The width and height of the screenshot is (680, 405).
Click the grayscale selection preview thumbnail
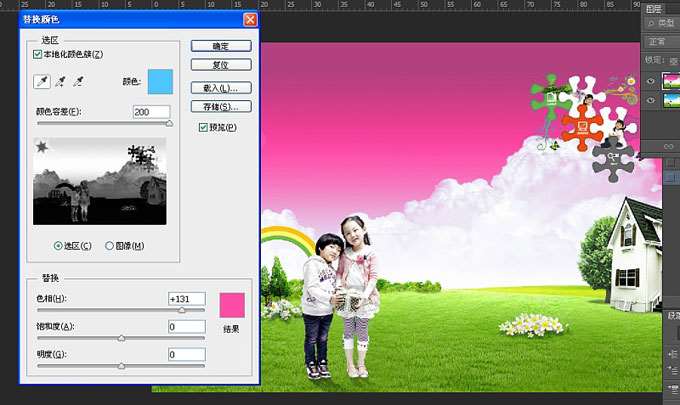pyautogui.click(x=100, y=181)
